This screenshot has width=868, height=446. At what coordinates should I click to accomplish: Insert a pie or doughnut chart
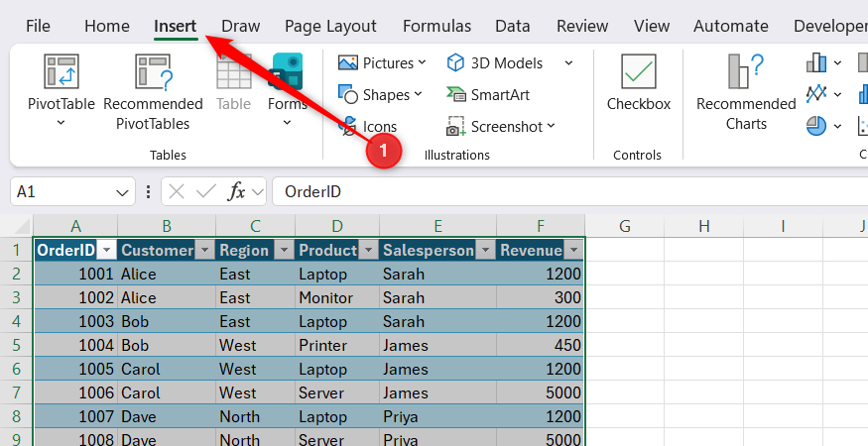click(816, 126)
